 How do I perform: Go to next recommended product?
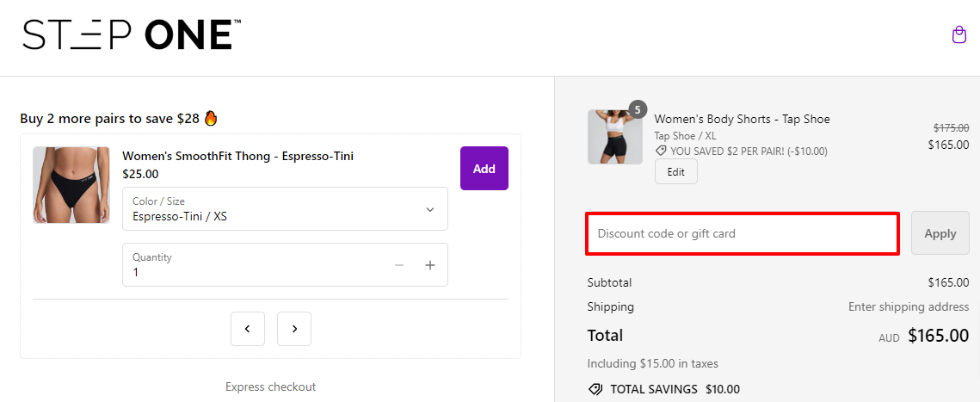click(294, 329)
